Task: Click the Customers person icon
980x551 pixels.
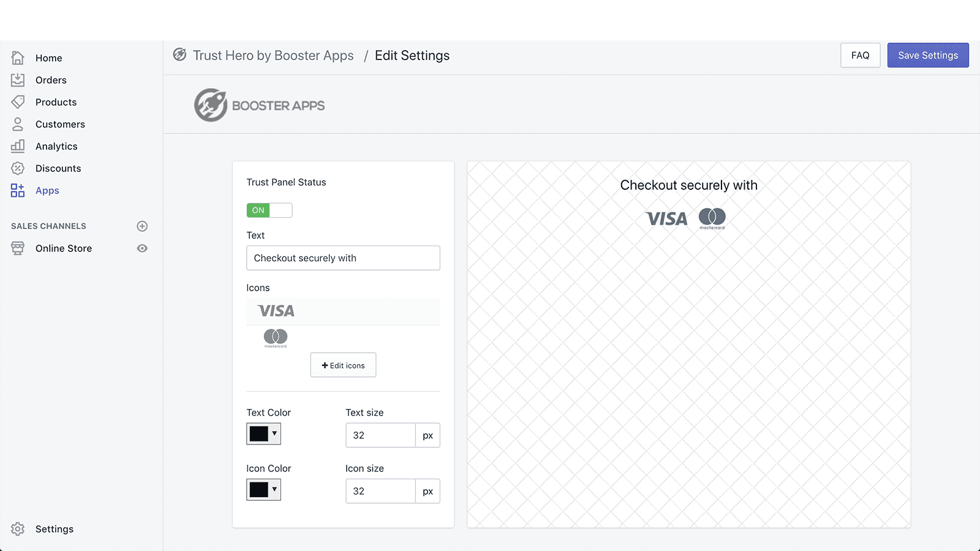Action: 18,124
